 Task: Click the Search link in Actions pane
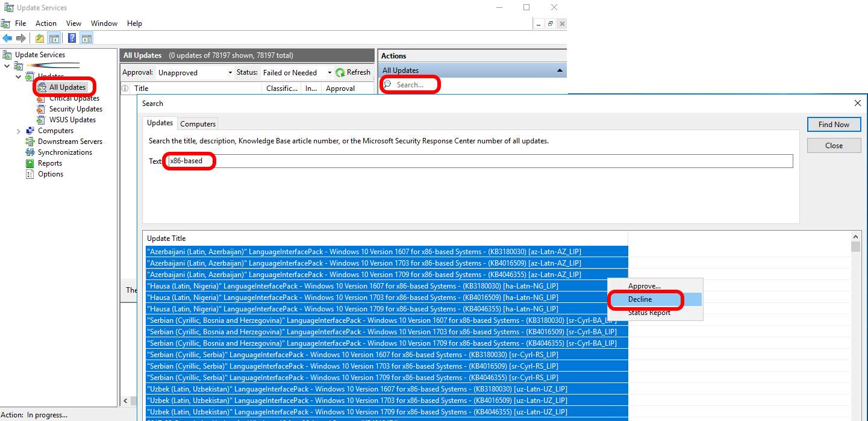[410, 85]
